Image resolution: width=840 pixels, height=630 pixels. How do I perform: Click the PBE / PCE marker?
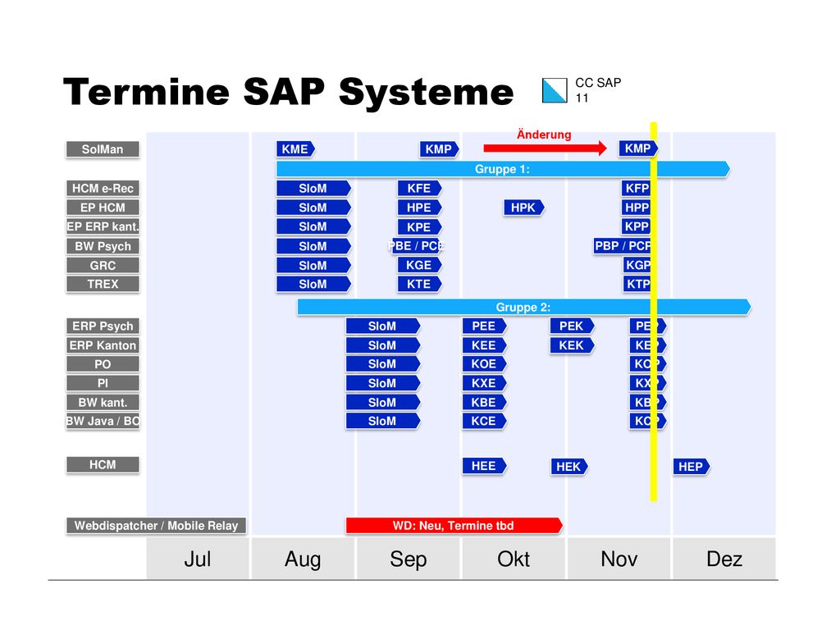coord(417,246)
